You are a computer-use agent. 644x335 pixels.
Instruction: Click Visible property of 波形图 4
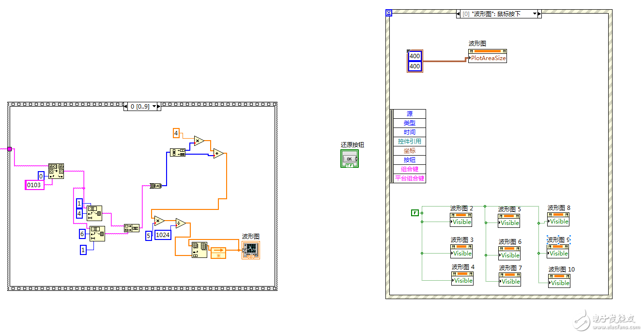point(462,280)
